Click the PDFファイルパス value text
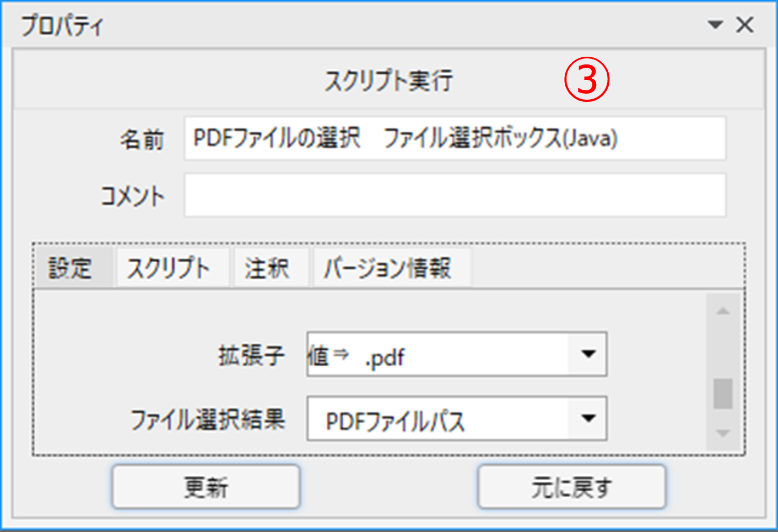778x532 pixels. coord(395,421)
